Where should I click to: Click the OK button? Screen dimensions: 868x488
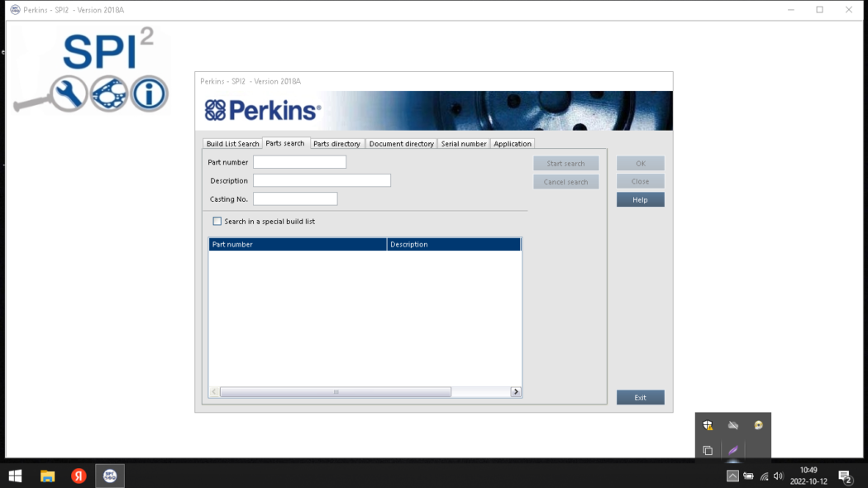641,164
